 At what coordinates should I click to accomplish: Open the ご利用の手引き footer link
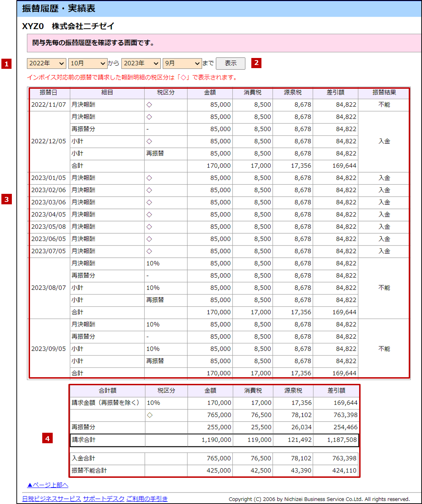point(147,499)
